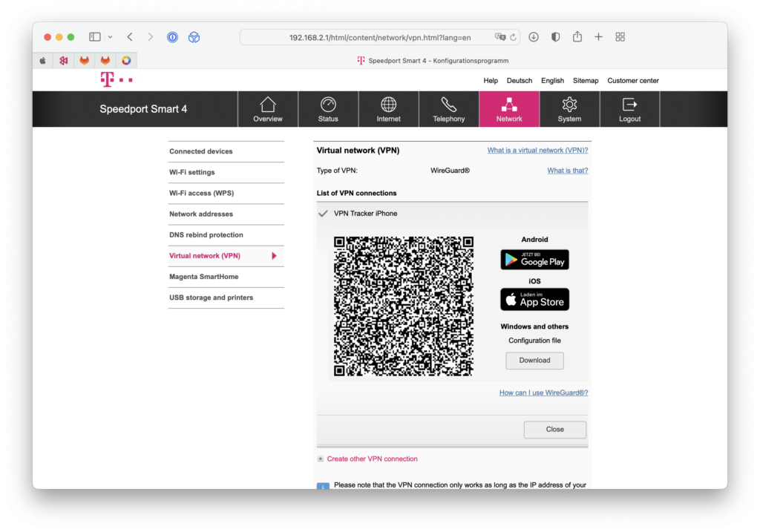Open the 1Password extension icon
This screenshot has height=532, width=760.
coord(172,37)
